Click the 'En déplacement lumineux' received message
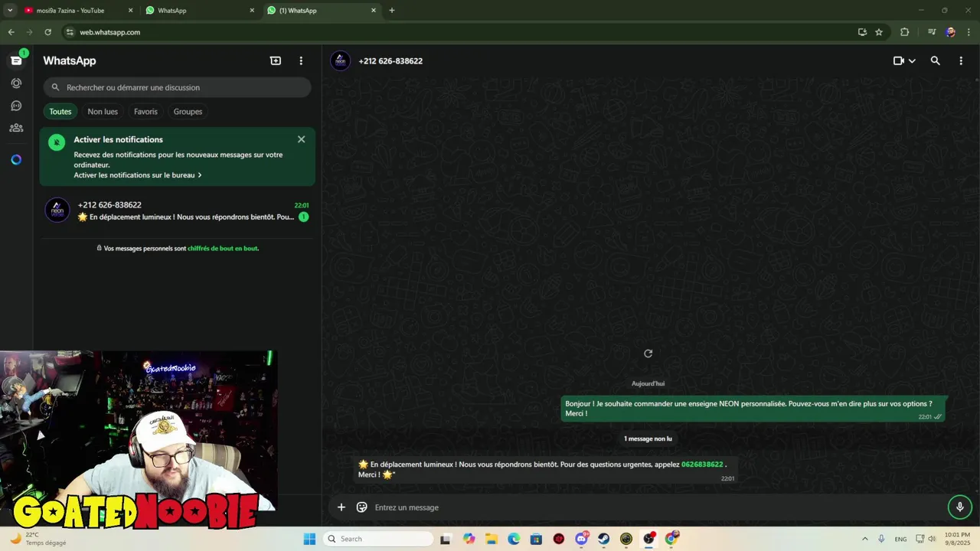 click(546, 469)
